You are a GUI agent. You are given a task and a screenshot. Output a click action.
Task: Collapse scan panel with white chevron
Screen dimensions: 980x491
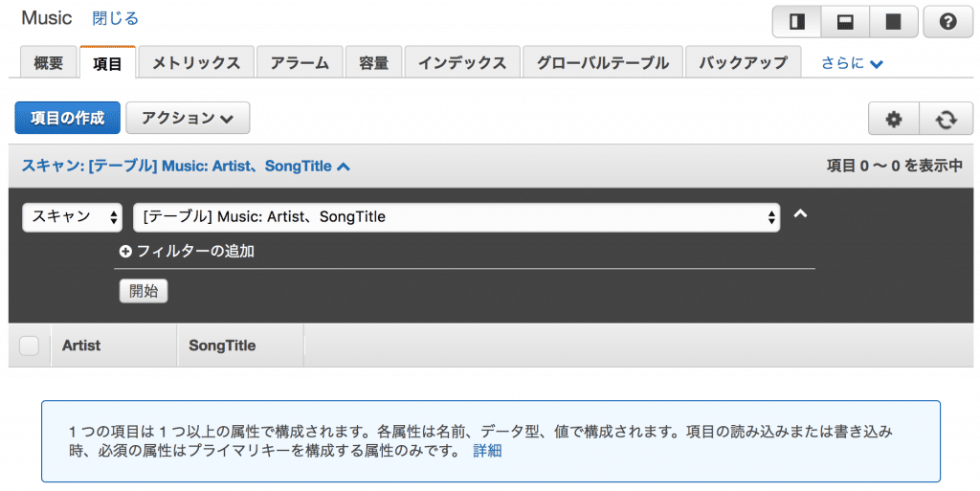[x=800, y=214]
